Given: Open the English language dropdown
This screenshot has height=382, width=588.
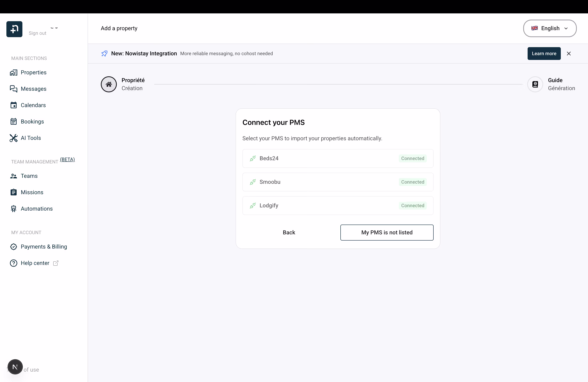Looking at the screenshot, I should (x=550, y=28).
